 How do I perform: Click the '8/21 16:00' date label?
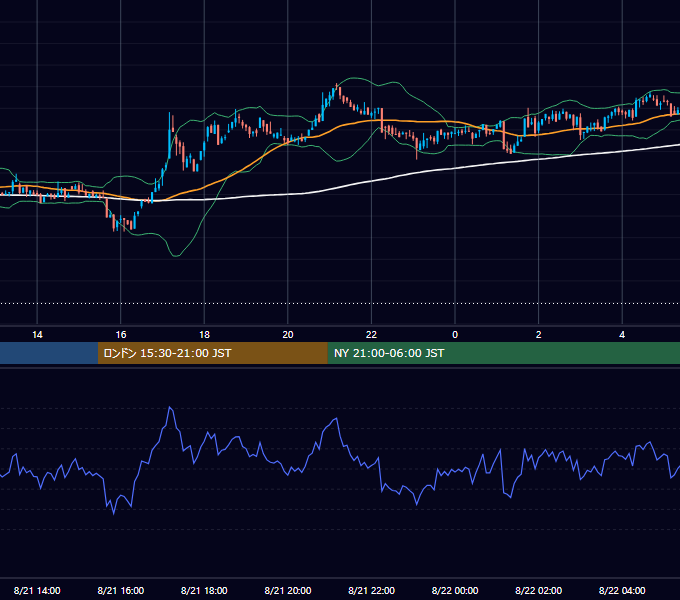pyautogui.click(x=121, y=590)
